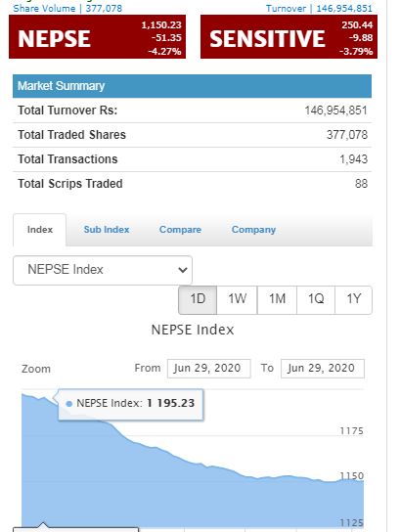Click the blue dot in chart tooltip
The width and height of the screenshot is (400, 532).
tap(69, 404)
